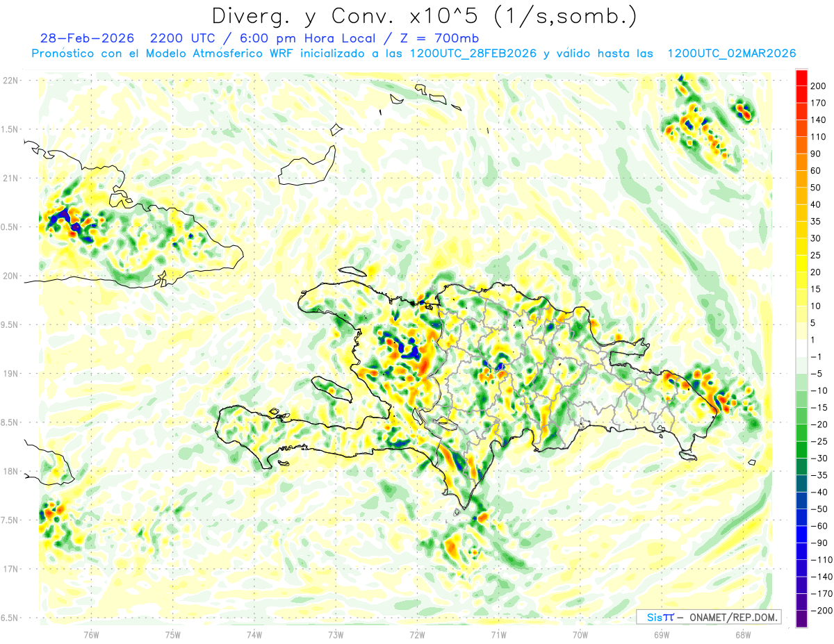Click the '-110' colorbar label
The image size is (834, 644).
(821, 559)
